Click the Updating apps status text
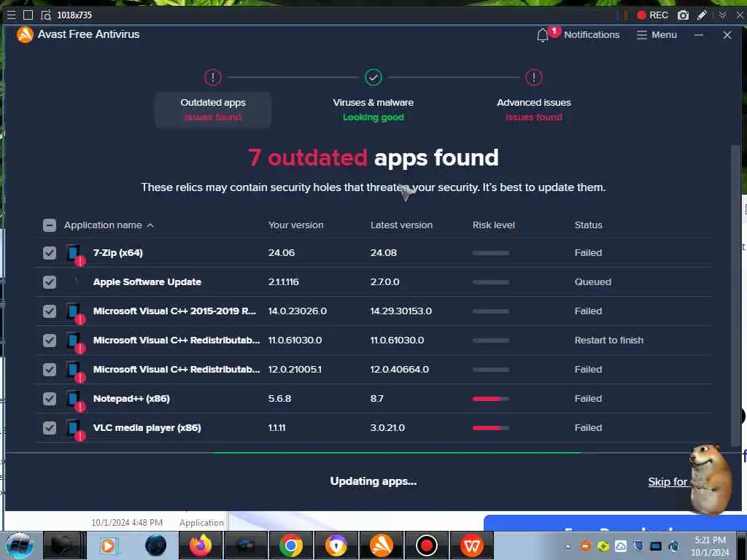 click(373, 481)
